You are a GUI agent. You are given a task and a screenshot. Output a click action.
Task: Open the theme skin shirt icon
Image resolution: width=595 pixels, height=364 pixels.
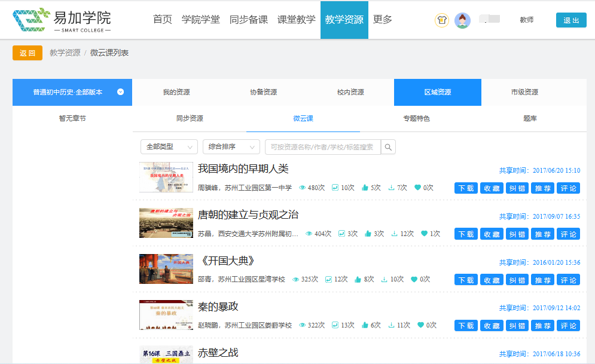pos(442,20)
